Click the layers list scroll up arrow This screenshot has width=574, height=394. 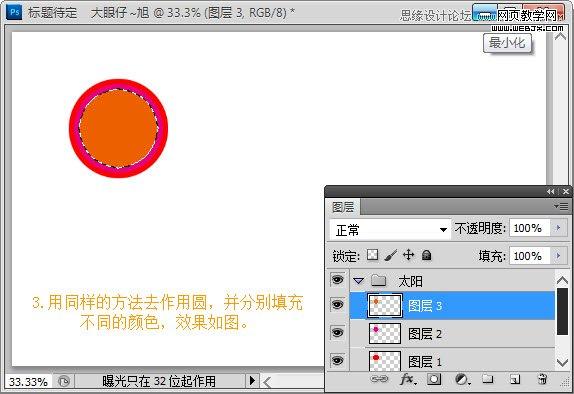562,280
